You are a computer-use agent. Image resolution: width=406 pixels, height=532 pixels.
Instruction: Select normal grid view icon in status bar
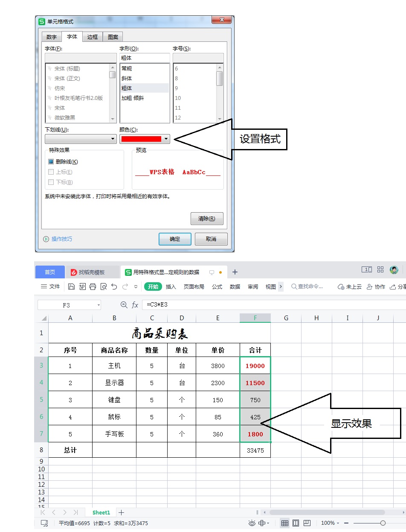(x=284, y=523)
